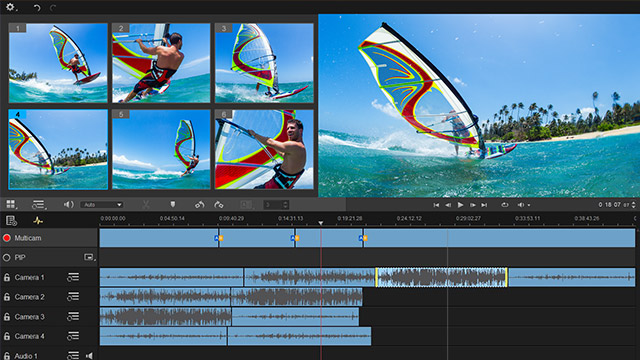Play the multicam preview
640x360 pixels.
(460, 205)
